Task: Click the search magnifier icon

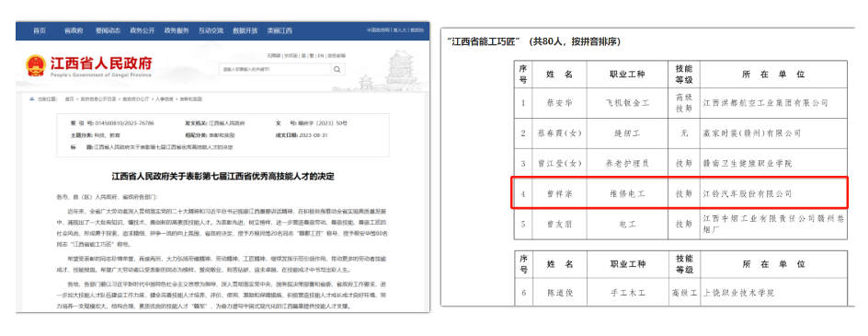Action: pyautogui.click(x=337, y=69)
